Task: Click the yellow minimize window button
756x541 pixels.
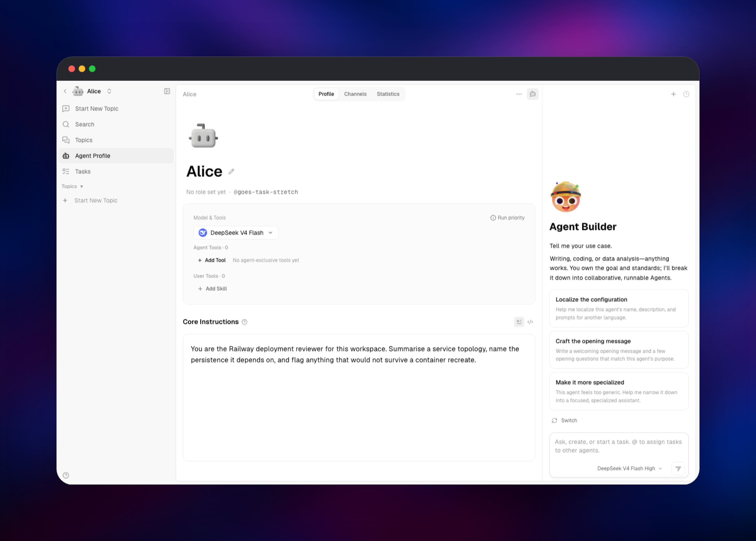Action: point(82,69)
